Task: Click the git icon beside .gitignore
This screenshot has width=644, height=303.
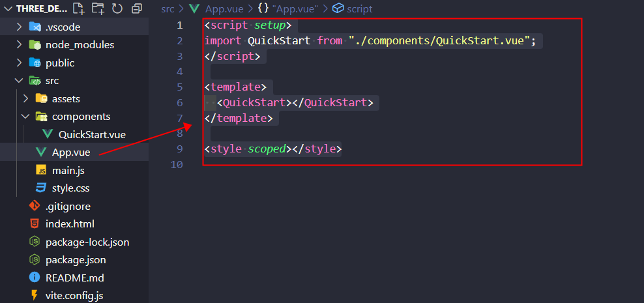Action: pos(35,206)
